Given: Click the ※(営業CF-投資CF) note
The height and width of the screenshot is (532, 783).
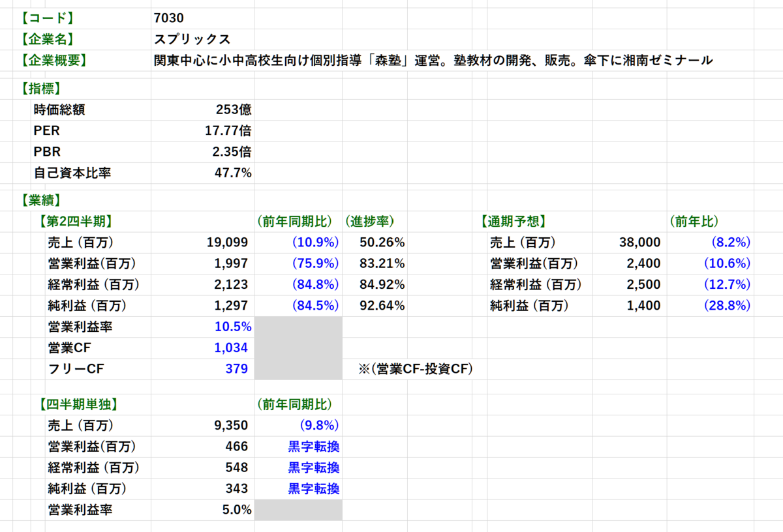Looking at the screenshot, I should (x=416, y=369).
